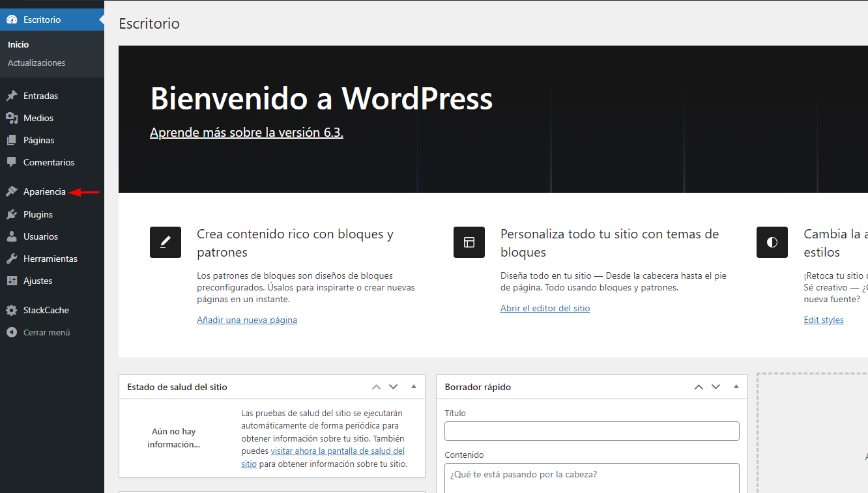Click the Cerrar menú label

coord(47,332)
